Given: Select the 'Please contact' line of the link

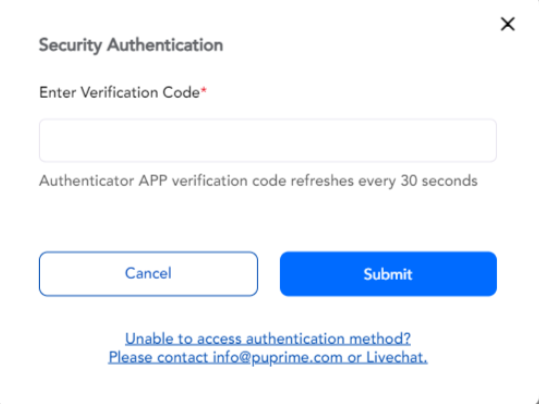Looking at the screenshot, I should pos(268,358).
